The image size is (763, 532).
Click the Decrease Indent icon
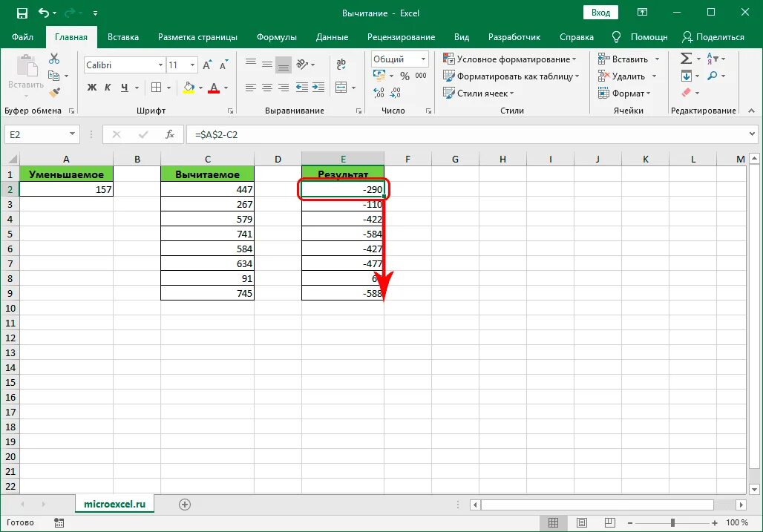point(302,88)
